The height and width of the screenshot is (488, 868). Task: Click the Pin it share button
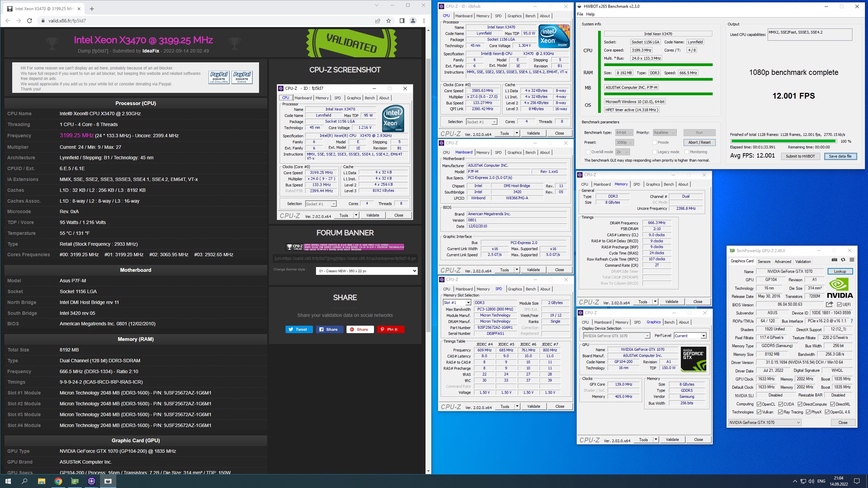click(390, 329)
